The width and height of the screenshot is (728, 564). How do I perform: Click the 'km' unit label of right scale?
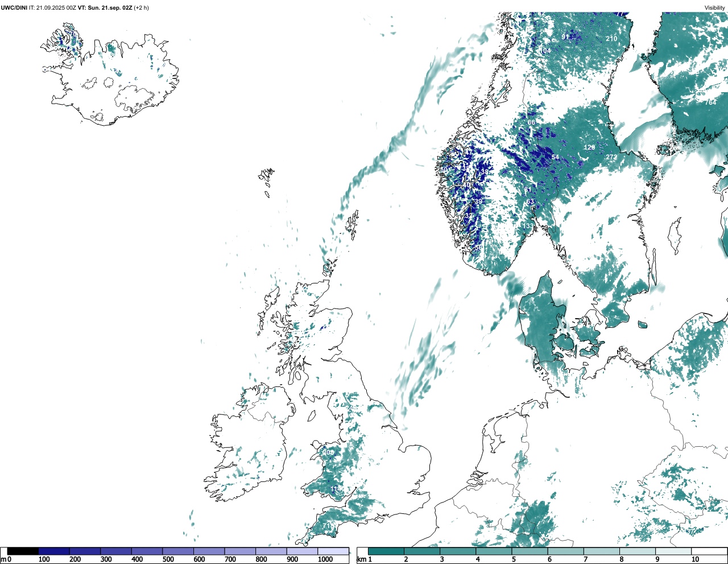pyautogui.click(x=362, y=559)
